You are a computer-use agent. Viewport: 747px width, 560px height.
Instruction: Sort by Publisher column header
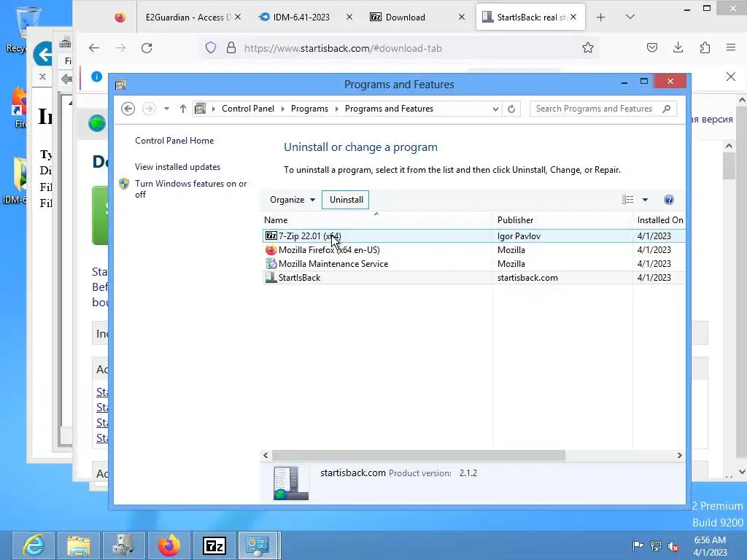[563, 220]
